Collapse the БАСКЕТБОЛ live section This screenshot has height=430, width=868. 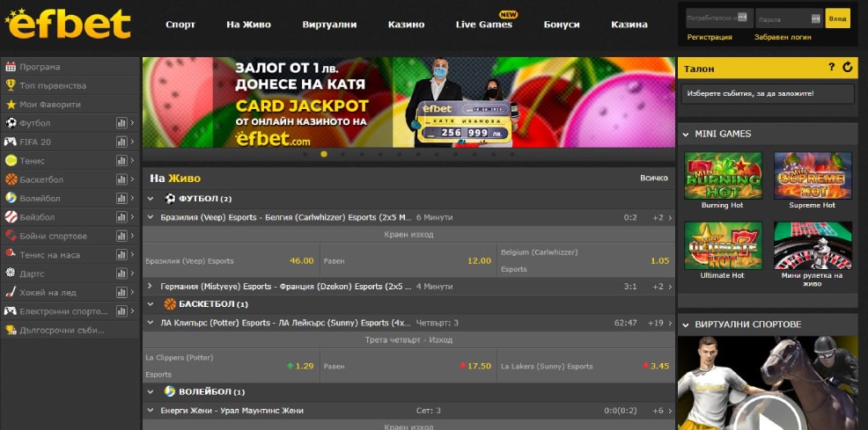click(151, 304)
